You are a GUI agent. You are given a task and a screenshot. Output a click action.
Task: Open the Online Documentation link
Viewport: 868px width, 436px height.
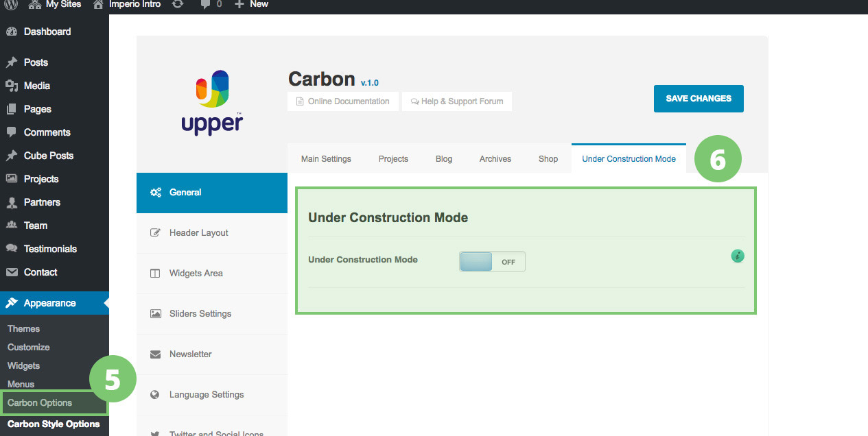pos(343,101)
